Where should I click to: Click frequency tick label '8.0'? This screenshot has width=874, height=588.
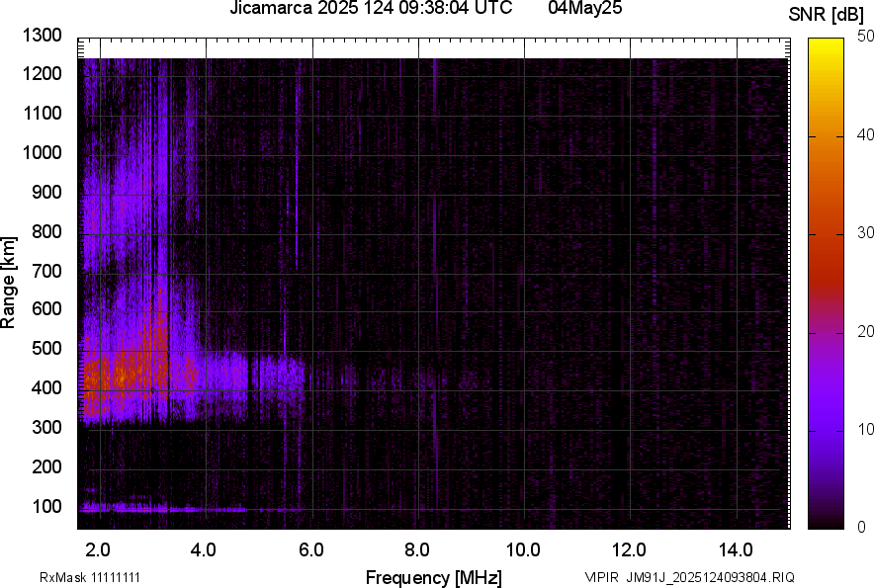click(417, 550)
